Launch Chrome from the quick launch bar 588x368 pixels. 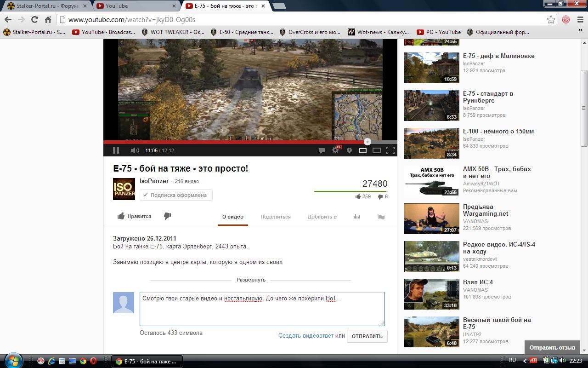click(83, 361)
